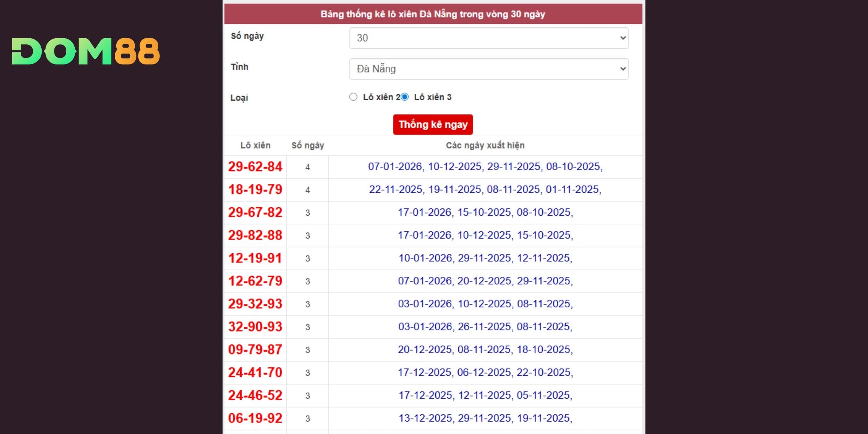Open the 24-41-70 statistics row
868x434 pixels.
pos(255,373)
